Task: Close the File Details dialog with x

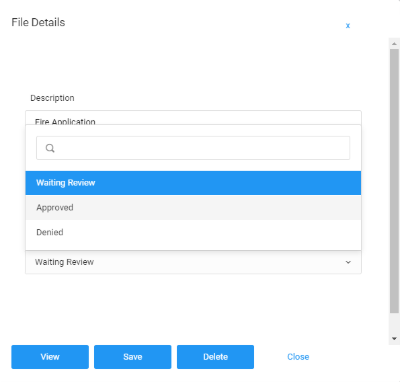Action: 348,26
